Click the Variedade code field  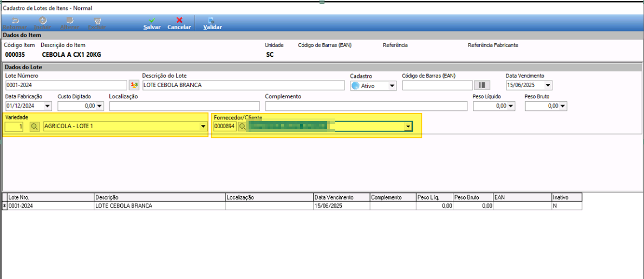[15, 127]
